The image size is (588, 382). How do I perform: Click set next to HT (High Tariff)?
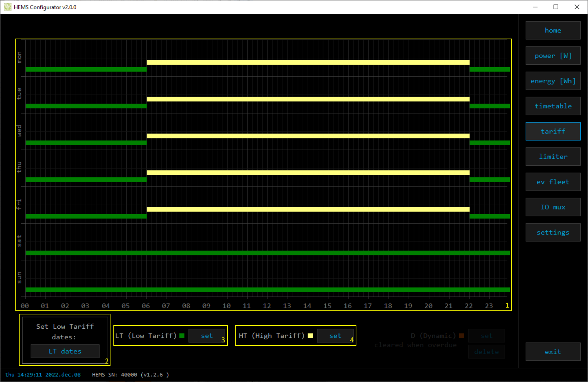[335, 336]
